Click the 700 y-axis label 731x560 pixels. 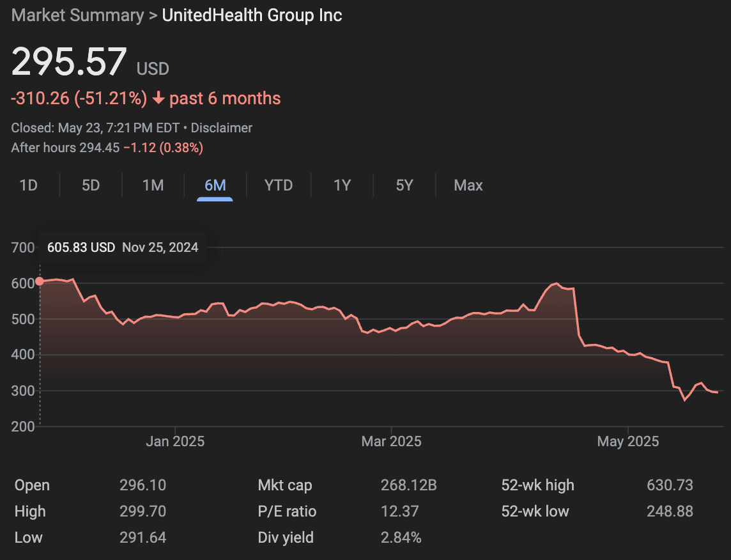click(23, 247)
